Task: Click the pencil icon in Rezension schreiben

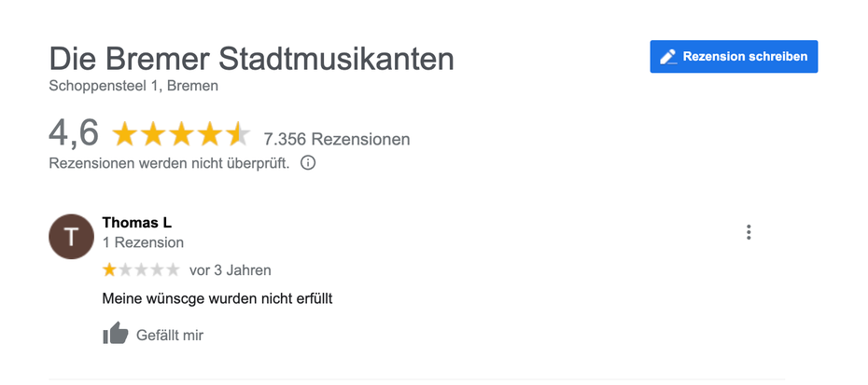Action: click(667, 57)
